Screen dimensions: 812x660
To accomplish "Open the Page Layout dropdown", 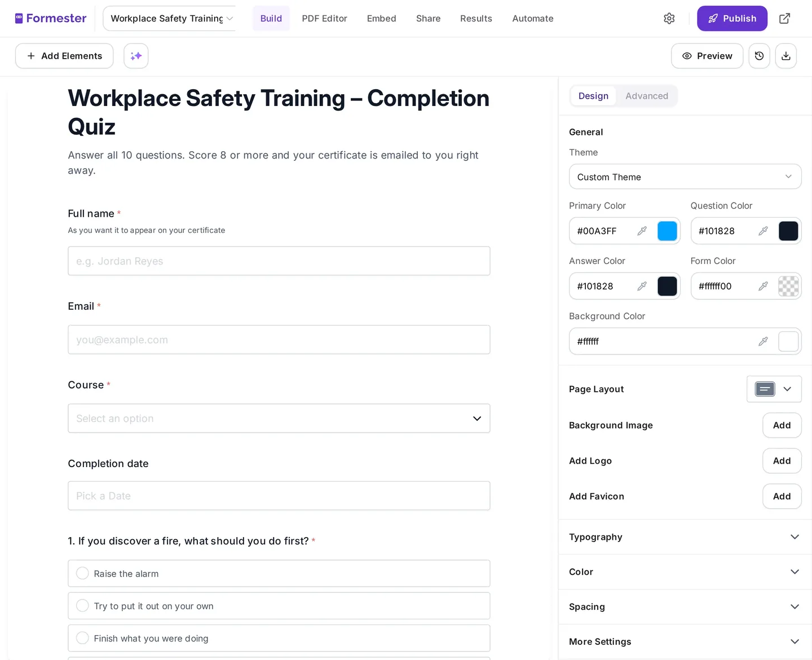I will [x=774, y=389].
